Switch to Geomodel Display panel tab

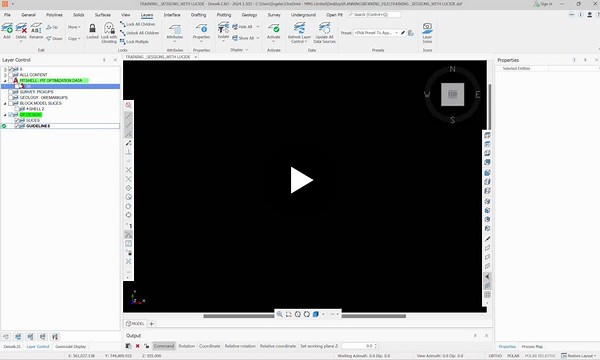[x=71, y=347]
